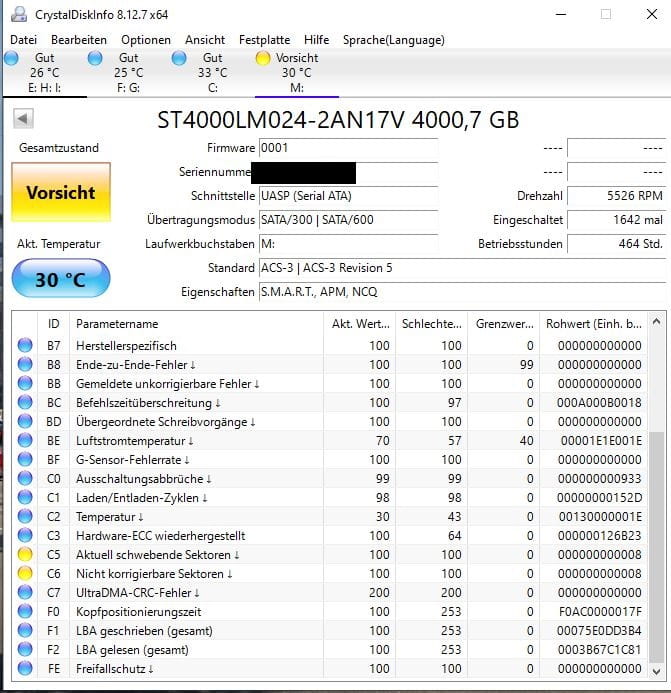Image resolution: width=671 pixels, height=693 pixels.
Task: Click the 30 °C temperature button
Action: [61, 279]
